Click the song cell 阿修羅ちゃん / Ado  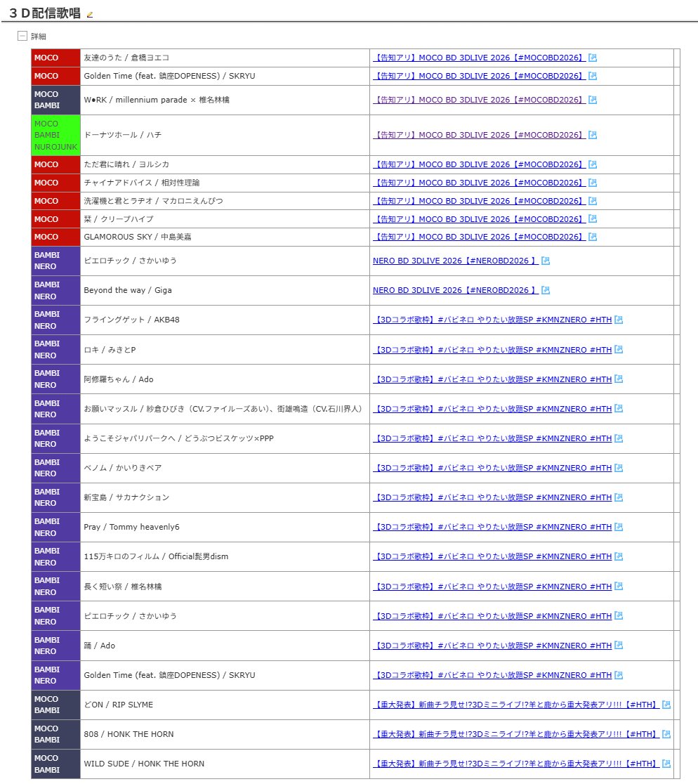pyautogui.click(x=225, y=379)
